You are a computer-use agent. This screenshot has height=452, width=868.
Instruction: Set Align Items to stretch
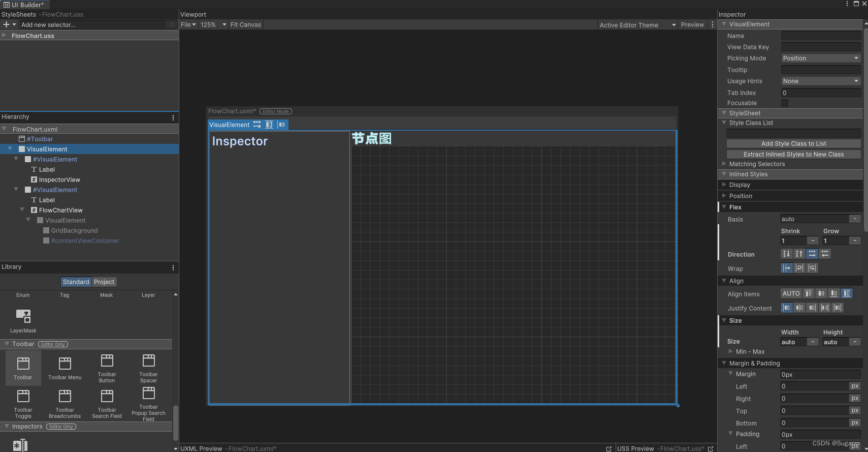pos(847,293)
